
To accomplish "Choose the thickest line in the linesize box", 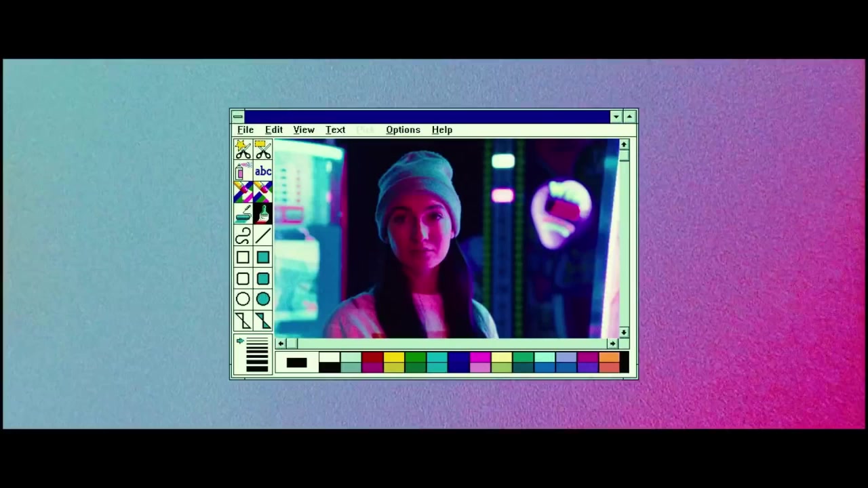I will tap(257, 368).
